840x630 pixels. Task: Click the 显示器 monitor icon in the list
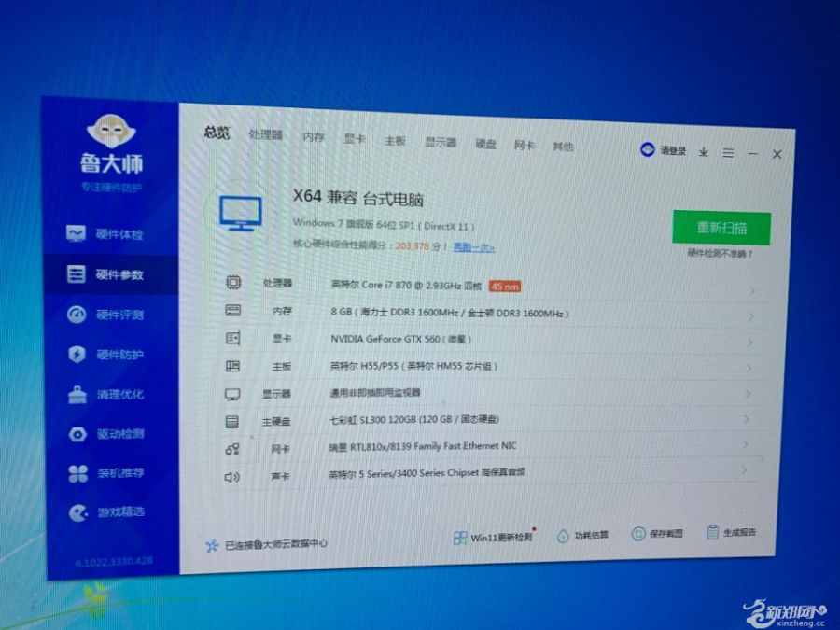[x=232, y=394]
